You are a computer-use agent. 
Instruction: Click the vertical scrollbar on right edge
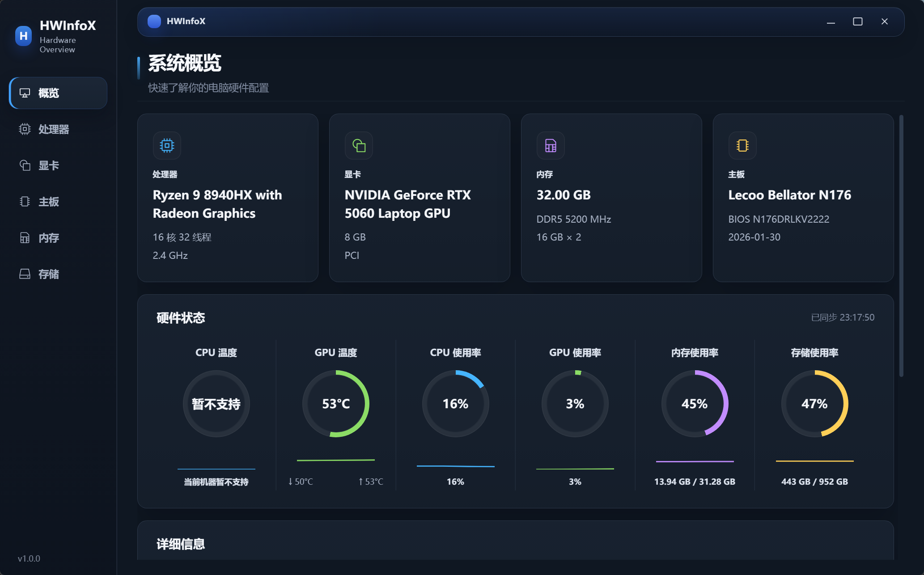coord(901,246)
